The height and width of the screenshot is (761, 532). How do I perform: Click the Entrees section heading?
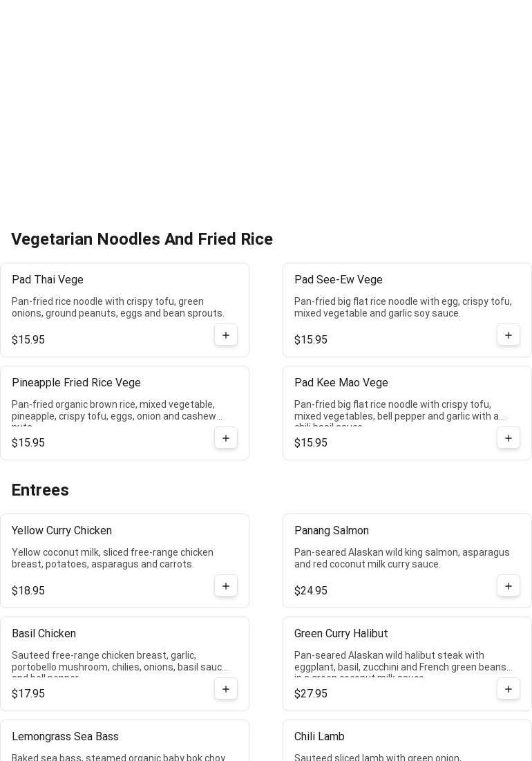click(x=40, y=490)
